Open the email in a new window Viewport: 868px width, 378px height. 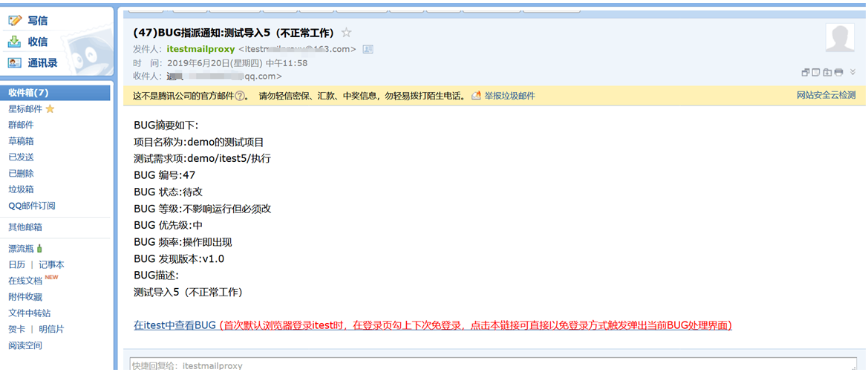[806, 72]
